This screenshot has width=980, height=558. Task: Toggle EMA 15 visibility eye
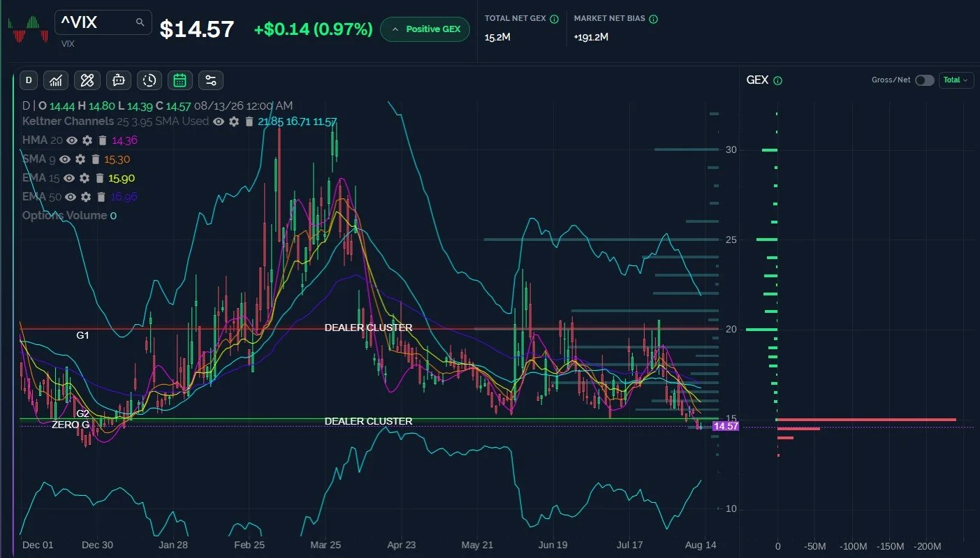coord(69,178)
